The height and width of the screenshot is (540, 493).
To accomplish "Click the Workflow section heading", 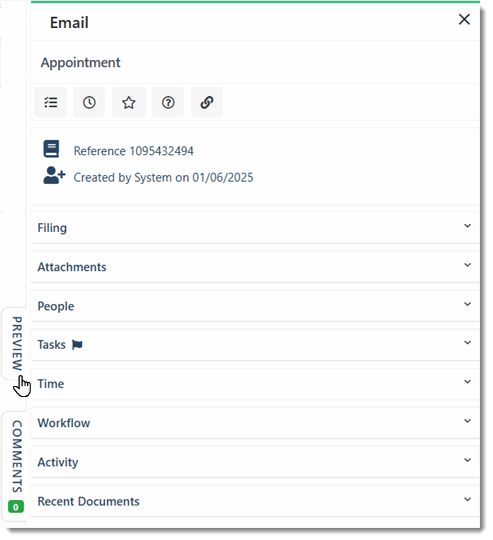I will [64, 423].
